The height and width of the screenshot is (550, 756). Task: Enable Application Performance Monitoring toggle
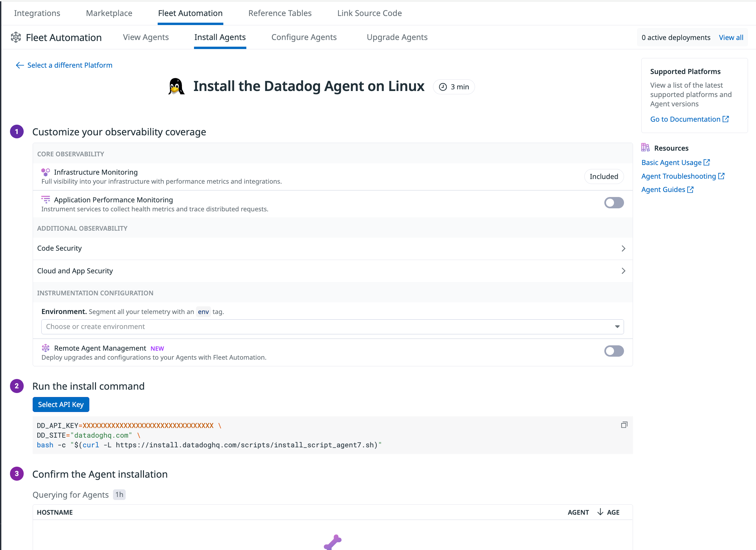click(x=614, y=203)
